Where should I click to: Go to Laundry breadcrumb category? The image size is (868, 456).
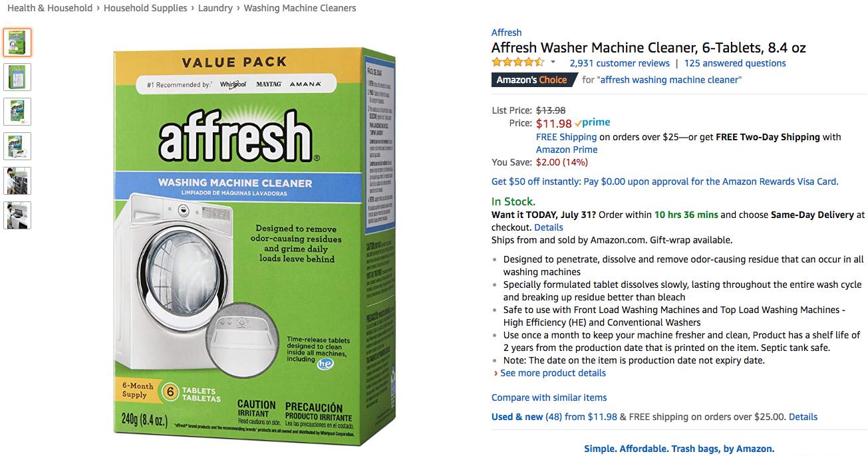pos(216,8)
